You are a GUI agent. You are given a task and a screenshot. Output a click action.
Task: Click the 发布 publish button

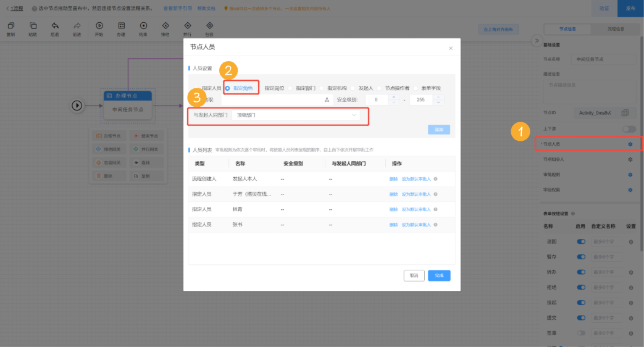(630, 8)
